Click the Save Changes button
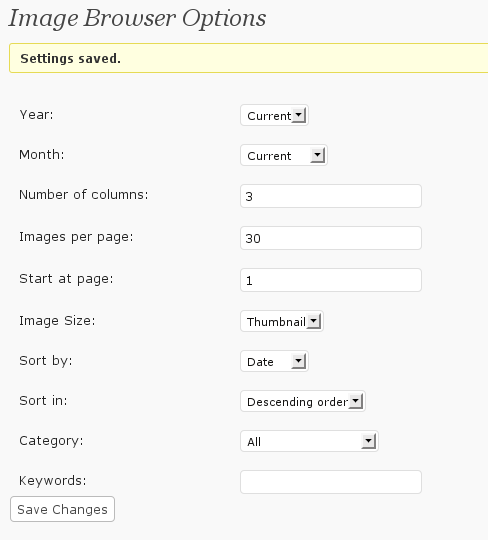488x540 pixels. coord(62,509)
